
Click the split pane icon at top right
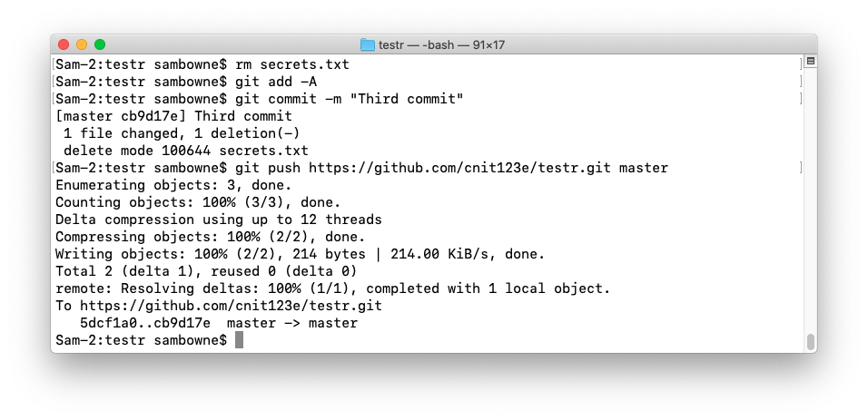[811, 62]
